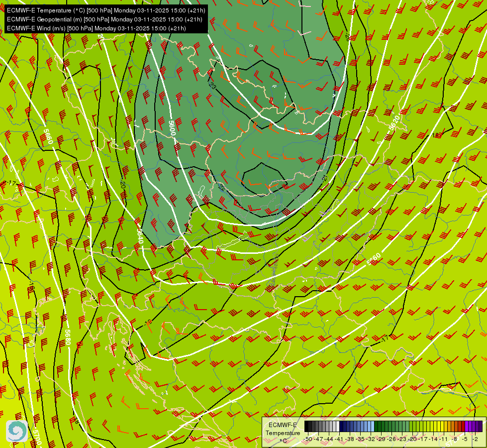Click the -23 isotherm label on map
487x448 pixels.
(212, 85)
